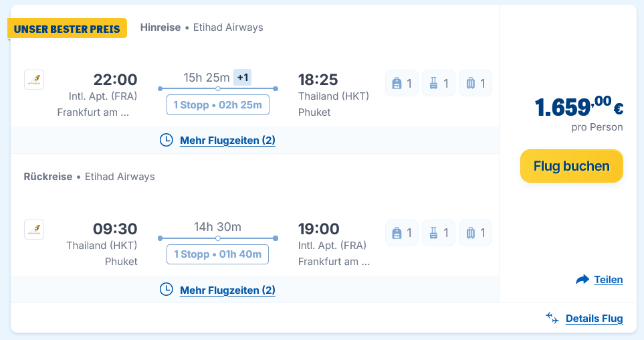Viewport: 644px width, 340px height.
Task: Click outbound carry-on trolley icon
Action: click(433, 84)
